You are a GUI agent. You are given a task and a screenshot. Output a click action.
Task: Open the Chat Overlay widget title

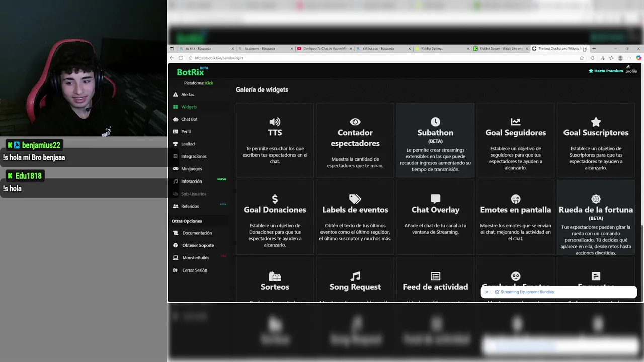435,210
